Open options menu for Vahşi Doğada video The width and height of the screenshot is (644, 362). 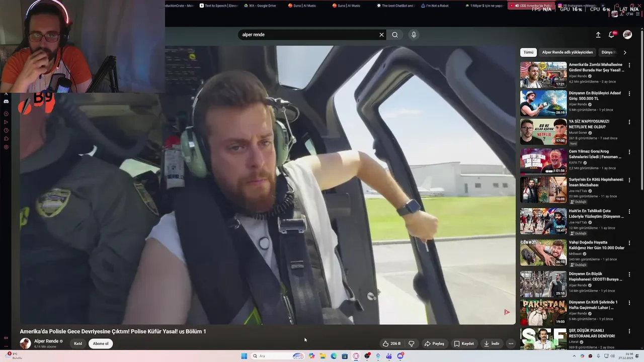pyautogui.click(x=629, y=243)
